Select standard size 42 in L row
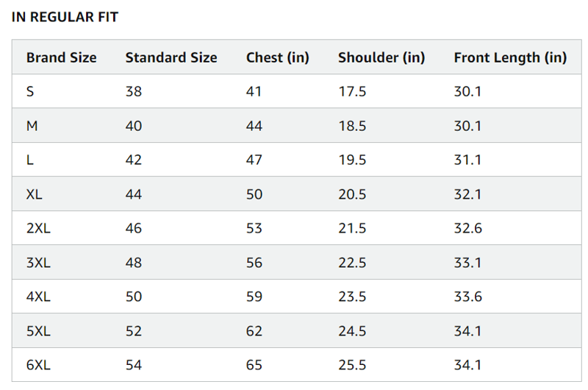Screen dimensions: 588x390 click(x=134, y=160)
